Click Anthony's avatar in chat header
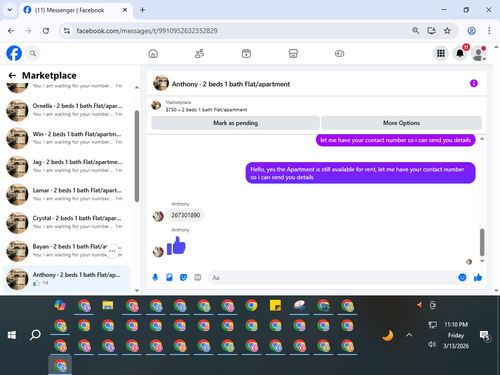This screenshot has width=500, height=375. pyautogui.click(x=161, y=83)
